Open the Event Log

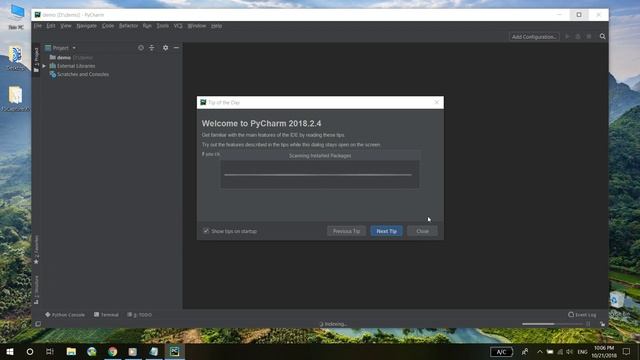click(582, 315)
